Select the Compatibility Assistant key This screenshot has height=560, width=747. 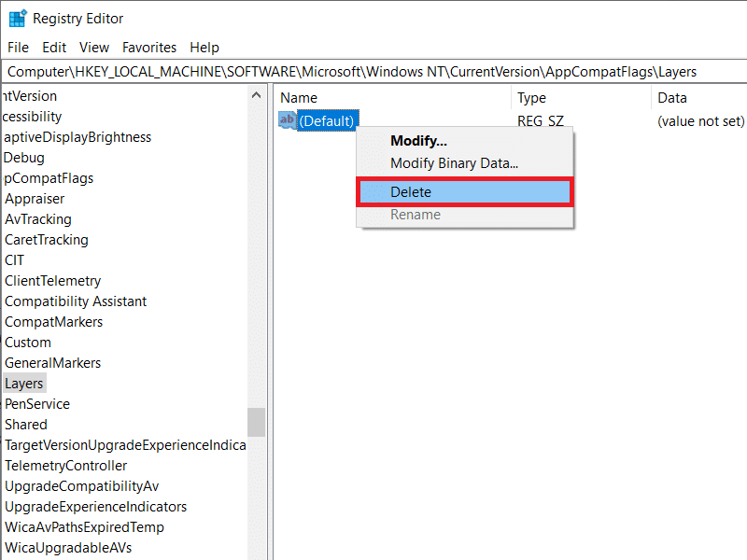76,301
